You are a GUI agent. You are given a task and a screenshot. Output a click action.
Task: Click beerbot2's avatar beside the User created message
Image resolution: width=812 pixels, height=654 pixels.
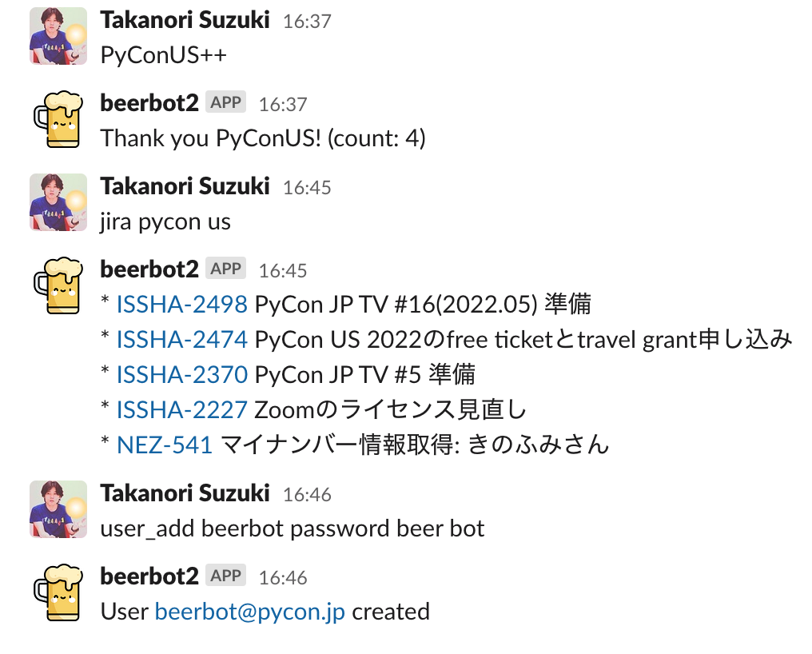58,592
